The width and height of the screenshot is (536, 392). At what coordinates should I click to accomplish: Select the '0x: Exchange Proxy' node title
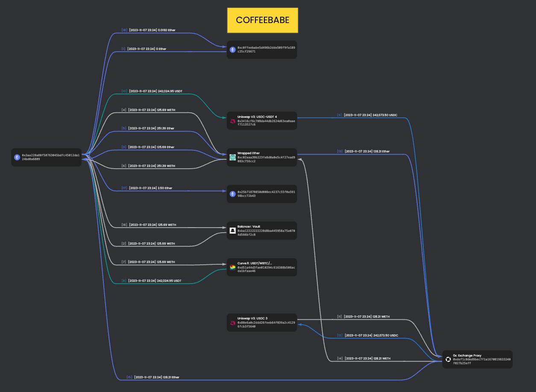467,355
